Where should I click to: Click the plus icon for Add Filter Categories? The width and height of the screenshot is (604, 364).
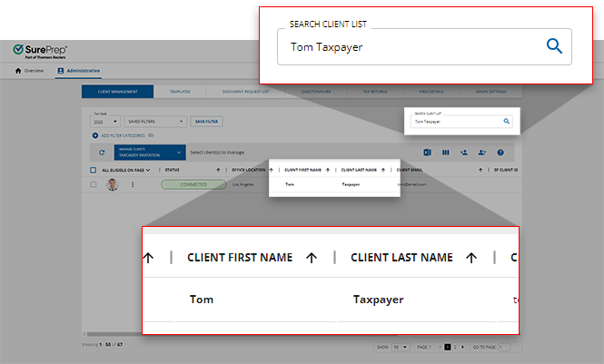point(95,135)
